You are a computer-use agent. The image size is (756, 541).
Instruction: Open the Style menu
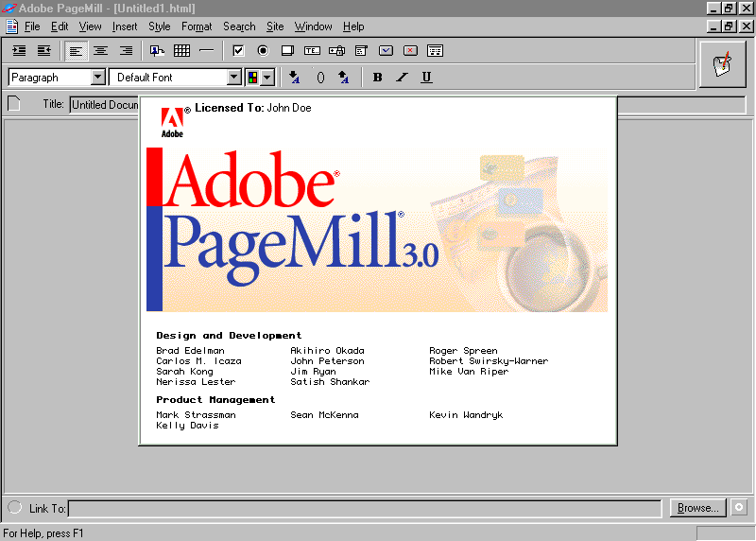[x=159, y=26]
